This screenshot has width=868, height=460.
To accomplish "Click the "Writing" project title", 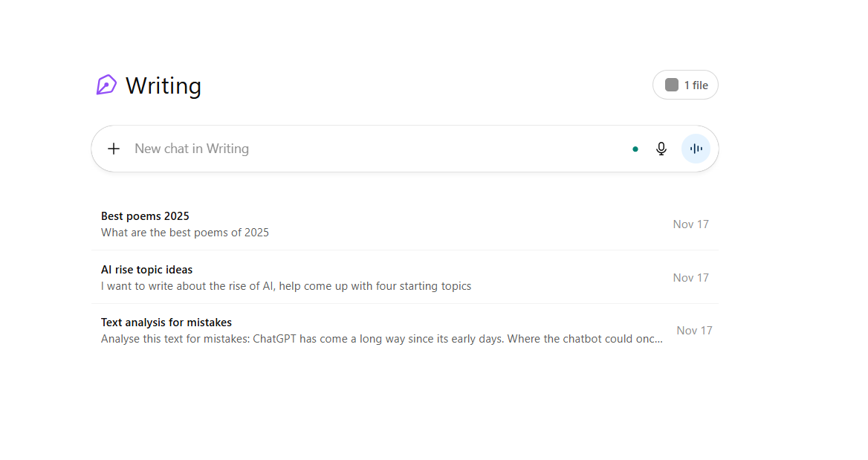I will [x=163, y=86].
